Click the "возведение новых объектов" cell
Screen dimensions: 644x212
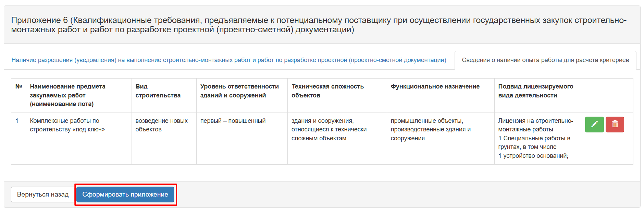click(x=161, y=125)
